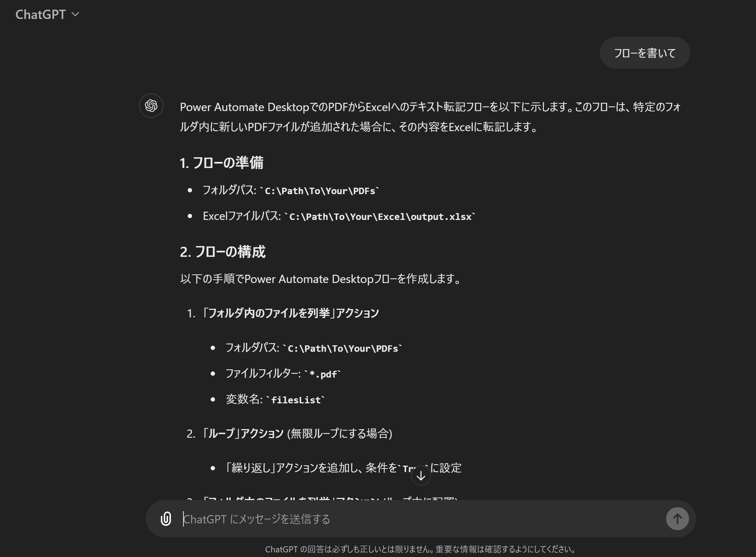Click the code snippet C:\Path\To\Your\PDFs

pos(321,191)
